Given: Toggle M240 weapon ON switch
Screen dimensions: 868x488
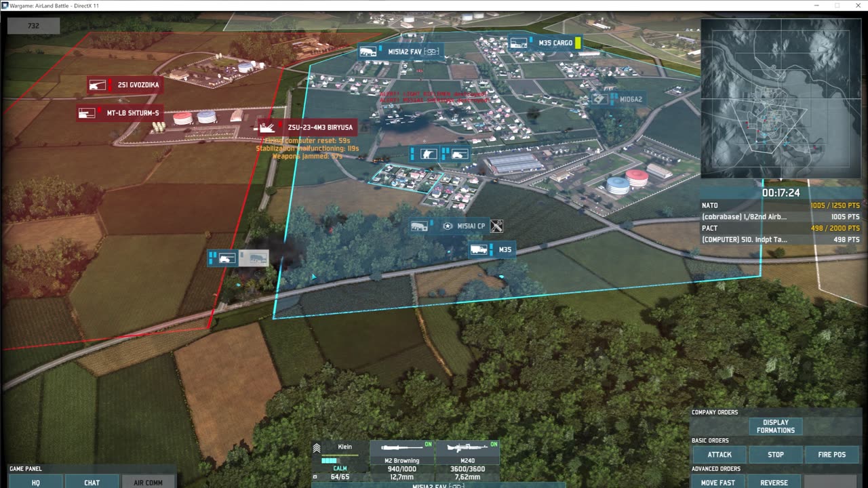Looking at the screenshot, I should coord(494,445).
